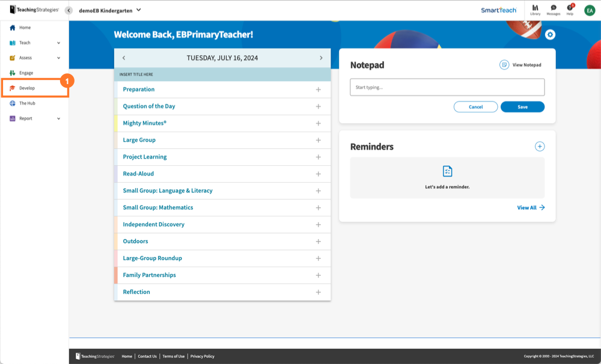Open the EA user profile avatar
The width and height of the screenshot is (601, 364).
tap(589, 10)
